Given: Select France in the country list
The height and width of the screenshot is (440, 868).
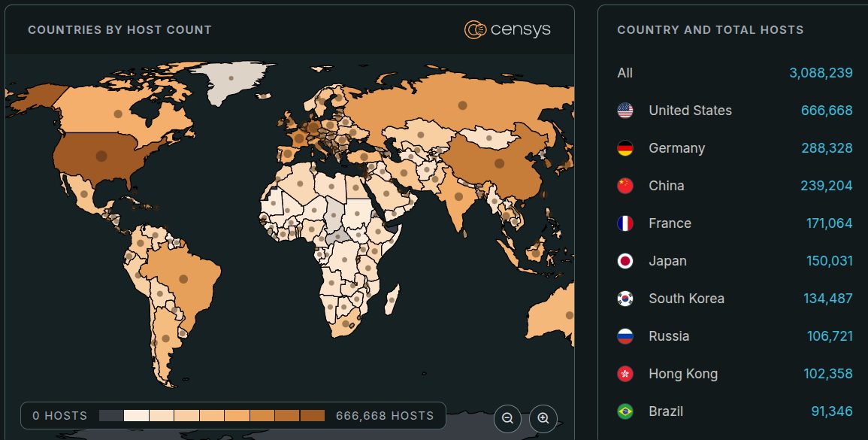Looking at the screenshot, I should (x=734, y=223).
